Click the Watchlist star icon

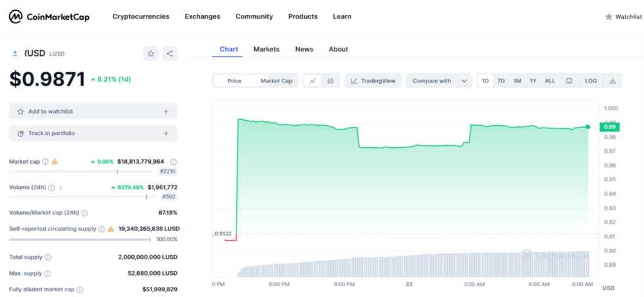pyautogui.click(x=609, y=17)
